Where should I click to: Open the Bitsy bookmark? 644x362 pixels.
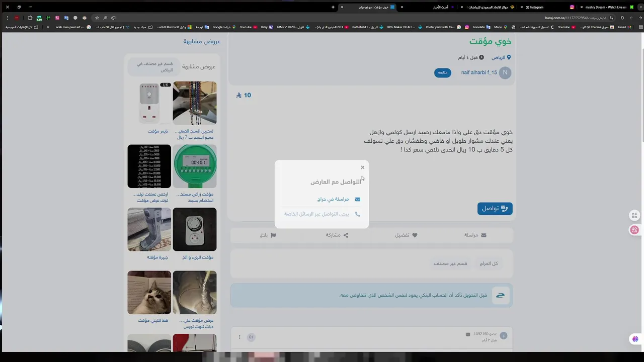click(267, 27)
